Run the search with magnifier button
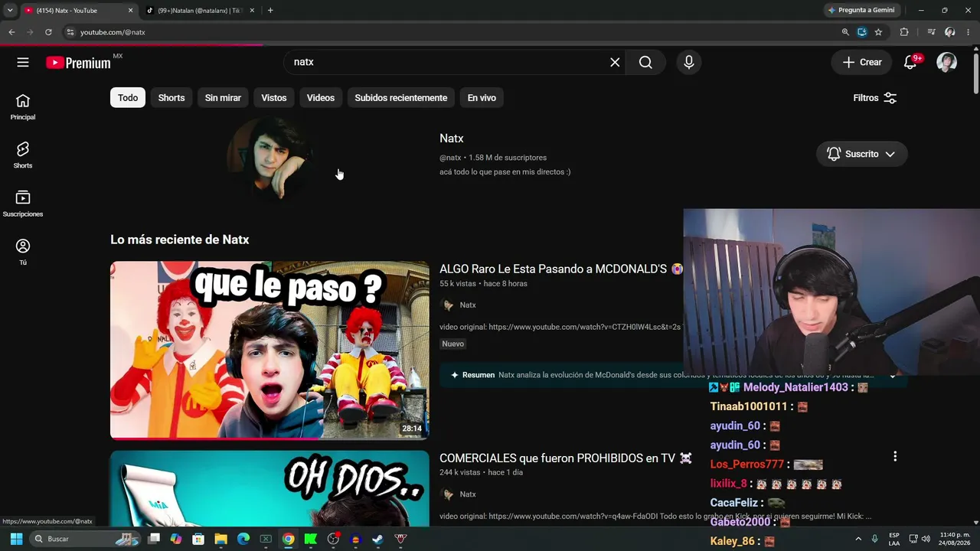 (645, 62)
